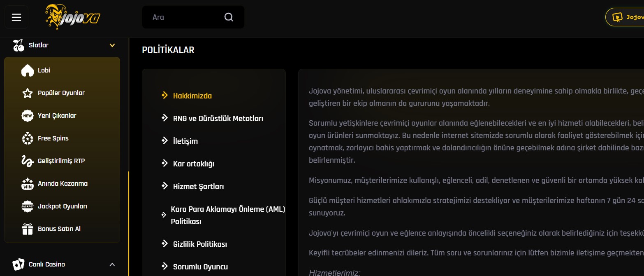
Task: Open Anında Kazanma with the WIN icon
Action: [x=27, y=183]
